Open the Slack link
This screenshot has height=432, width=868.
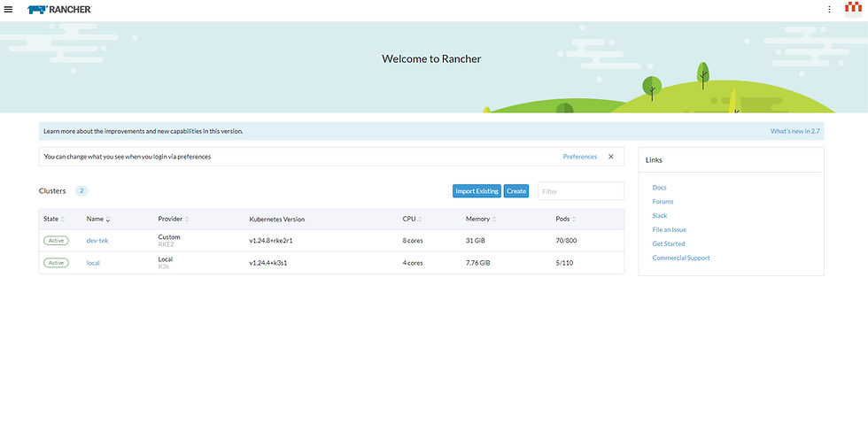click(x=660, y=216)
